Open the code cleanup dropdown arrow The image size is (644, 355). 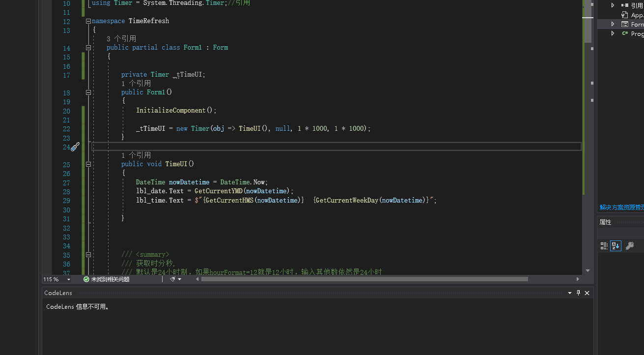[x=180, y=279]
